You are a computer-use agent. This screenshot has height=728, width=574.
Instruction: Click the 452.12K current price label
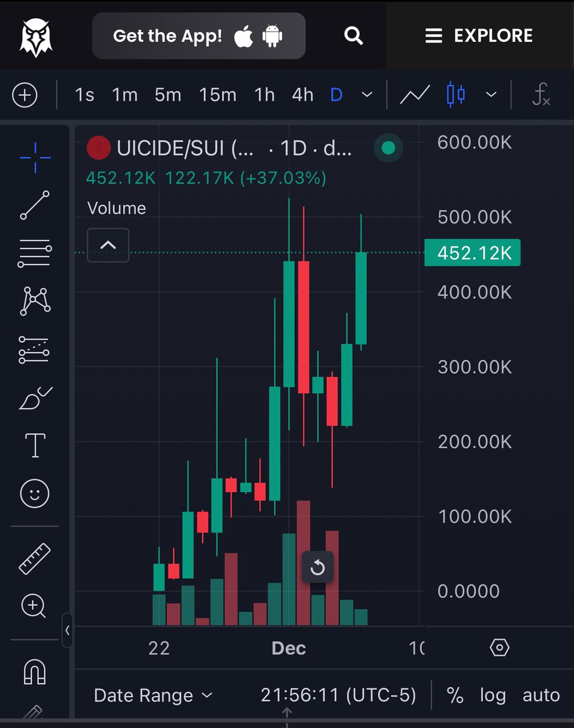pyautogui.click(x=473, y=252)
